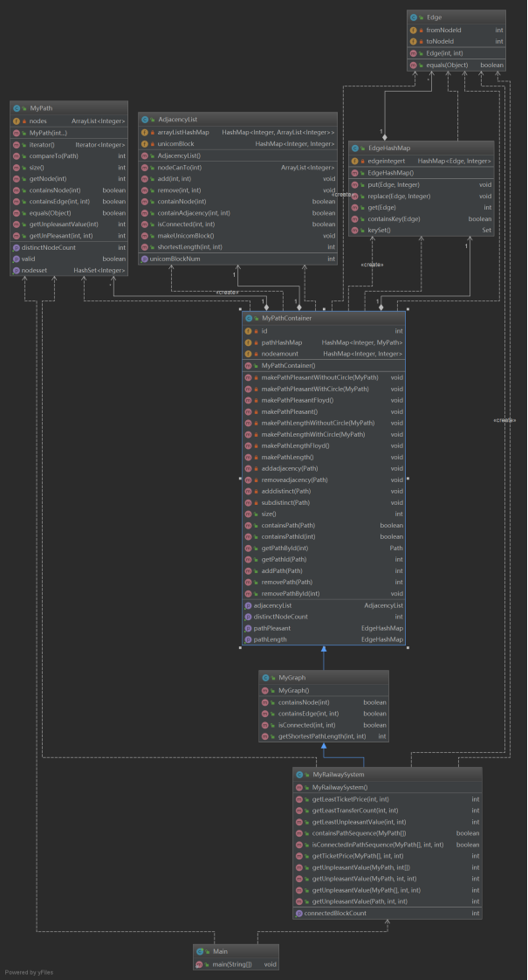Click the class icon beside Main header
The height and width of the screenshot is (980, 528).
point(200,951)
